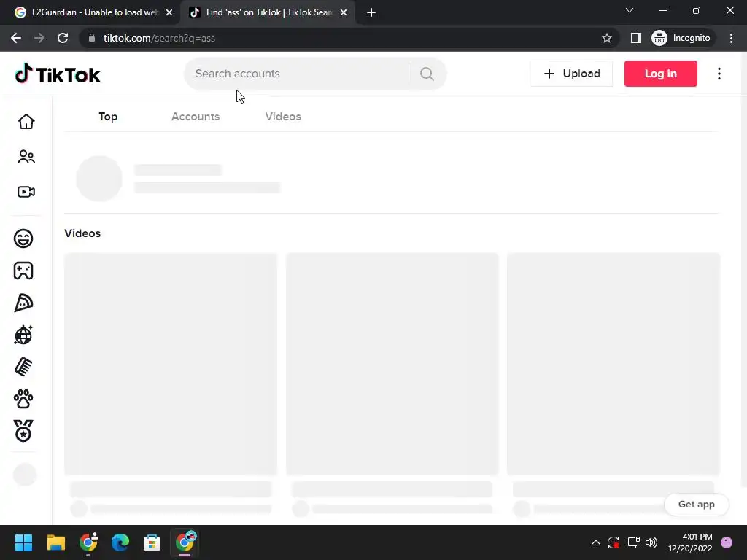Open the three-dot more options menu beside Log in
This screenshot has width=747, height=560.
(719, 74)
